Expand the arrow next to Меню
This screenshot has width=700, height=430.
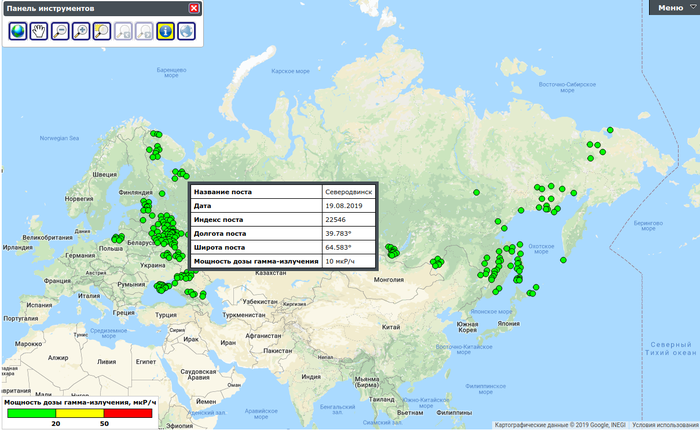[692, 7]
